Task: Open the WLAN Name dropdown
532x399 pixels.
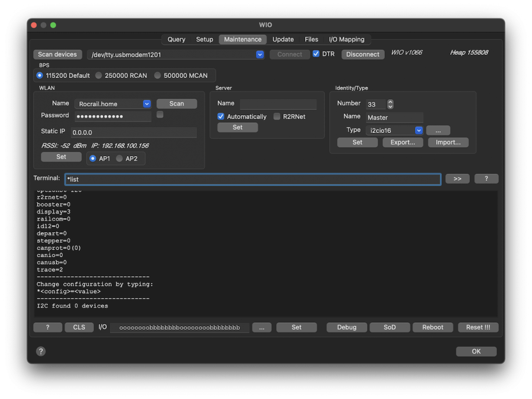Action: [x=147, y=104]
